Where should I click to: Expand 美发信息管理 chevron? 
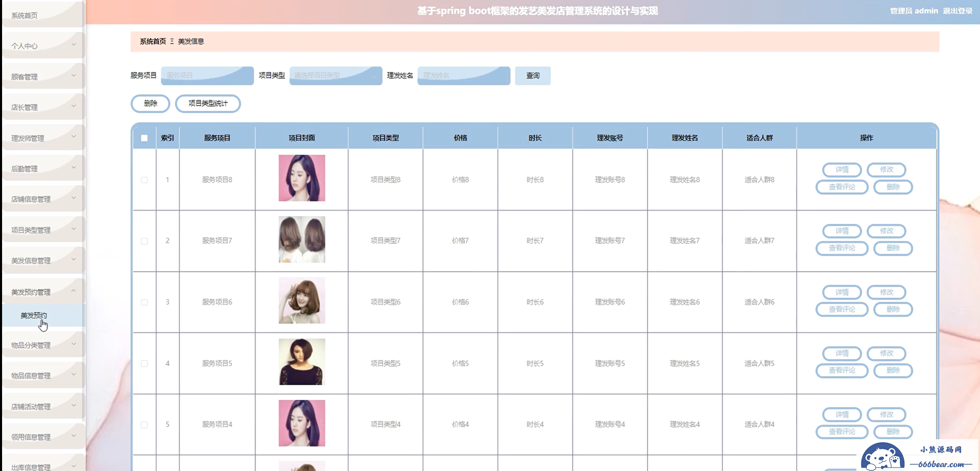pos(74,259)
